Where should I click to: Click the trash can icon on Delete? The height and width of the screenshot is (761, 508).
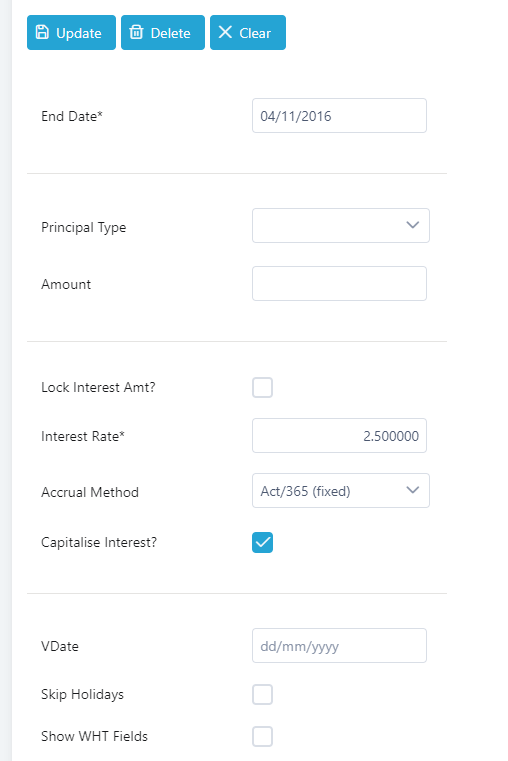coord(136,32)
